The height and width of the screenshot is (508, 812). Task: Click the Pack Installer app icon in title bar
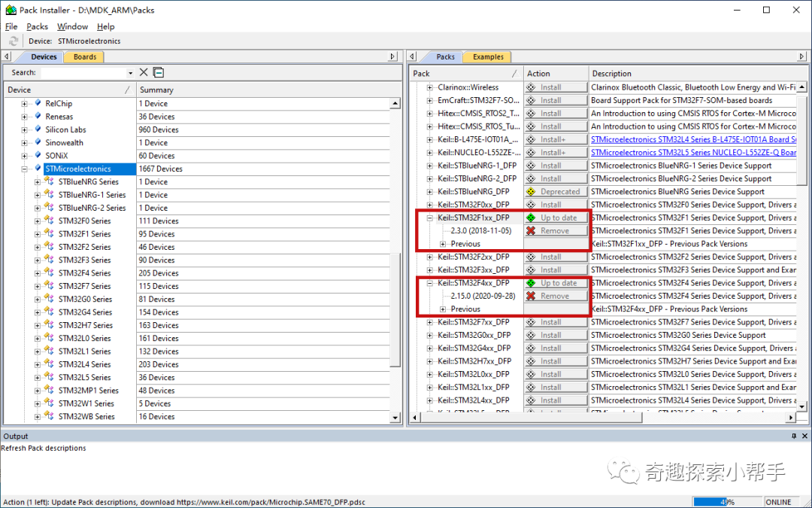pyautogui.click(x=11, y=10)
